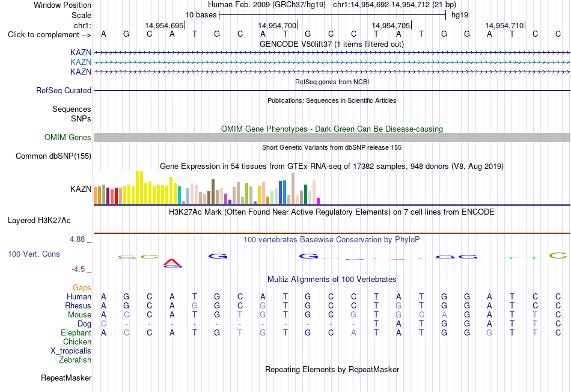Open 'Repeating Elements by RepeatMasker' track title
The height and width of the screenshot is (392, 571).
[332, 369]
